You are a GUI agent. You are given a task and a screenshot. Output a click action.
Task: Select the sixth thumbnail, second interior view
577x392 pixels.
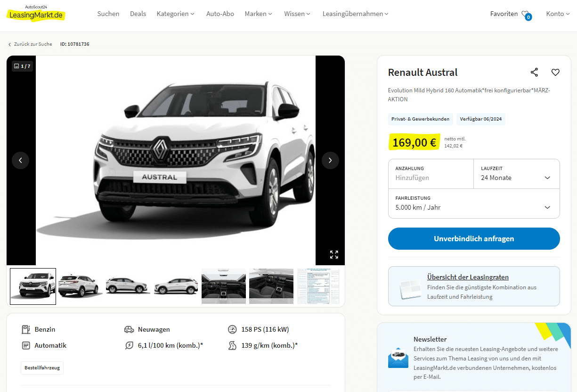pyautogui.click(x=271, y=286)
